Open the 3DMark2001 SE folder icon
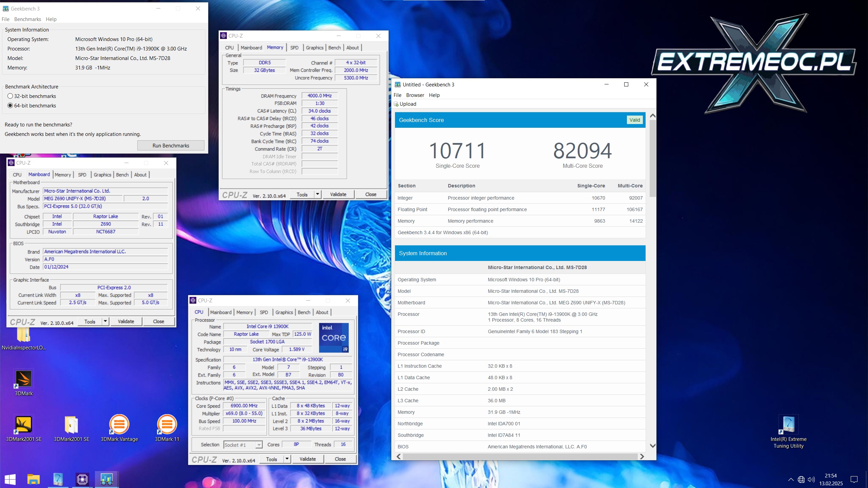Image resolution: width=868 pixels, height=488 pixels. pyautogui.click(x=72, y=428)
